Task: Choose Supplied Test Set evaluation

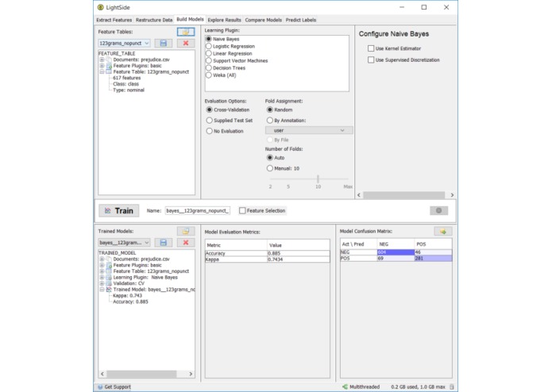Action: [x=210, y=121]
